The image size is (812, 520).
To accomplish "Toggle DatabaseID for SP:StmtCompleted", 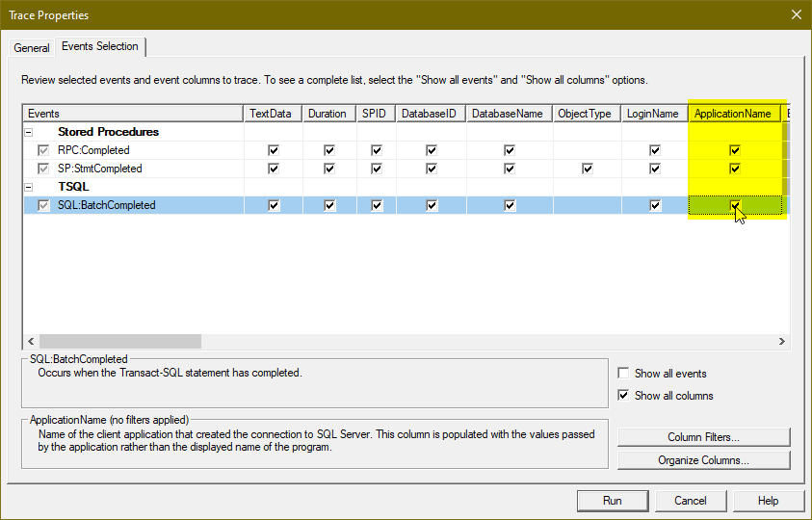I will (432, 169).
